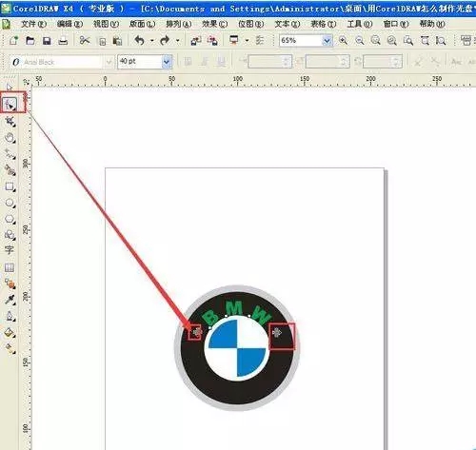476x450 pixels.
Task: Open the 帮助(H) menu
Action: (x=432, y=24)
